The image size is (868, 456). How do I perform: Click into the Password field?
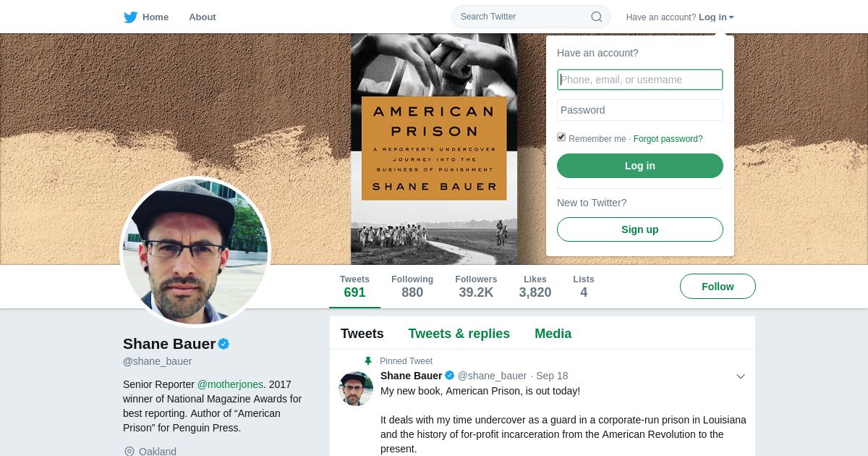click(x=640, y=110)
